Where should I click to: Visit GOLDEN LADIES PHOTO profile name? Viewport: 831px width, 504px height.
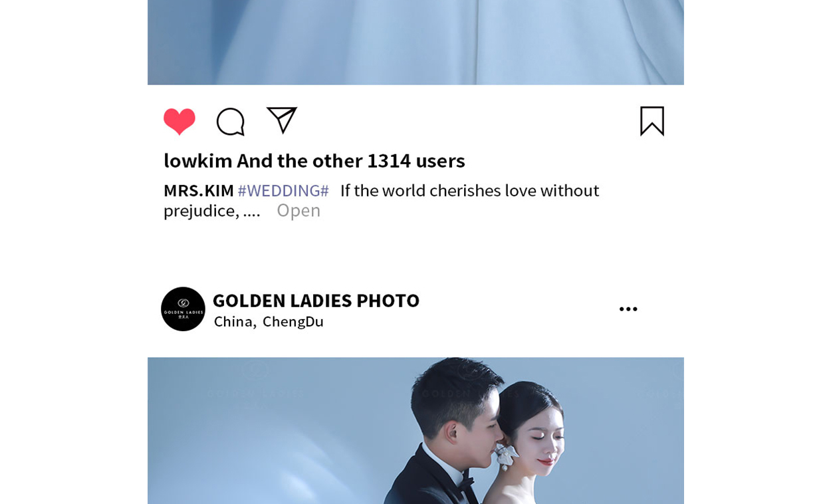click(x=316, y=301)
